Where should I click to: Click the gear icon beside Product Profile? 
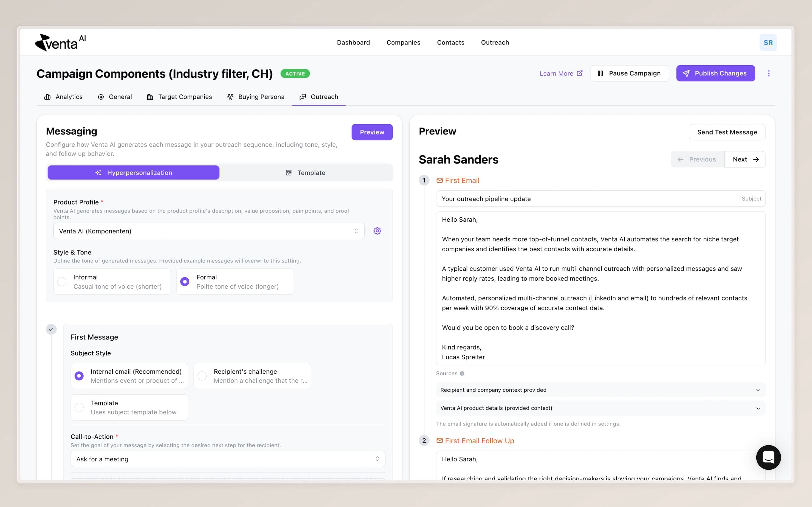[377, 231]
